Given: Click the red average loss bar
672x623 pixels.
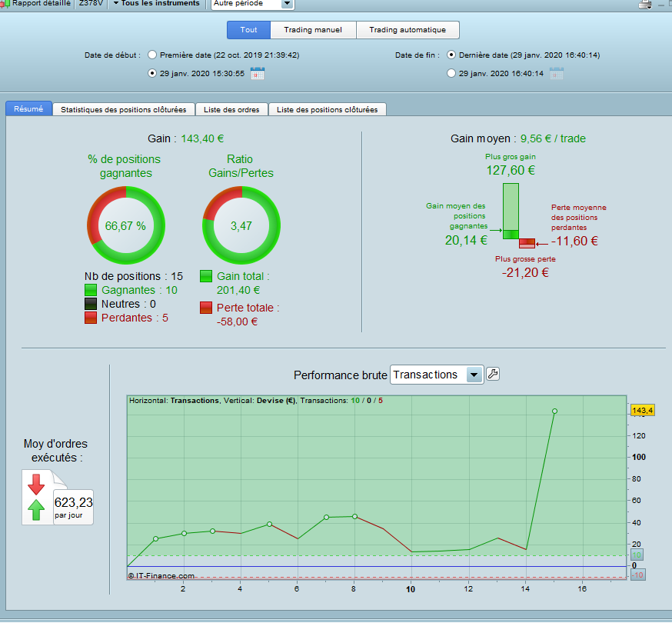Looking at the screenshot, I should coord(527,243).
